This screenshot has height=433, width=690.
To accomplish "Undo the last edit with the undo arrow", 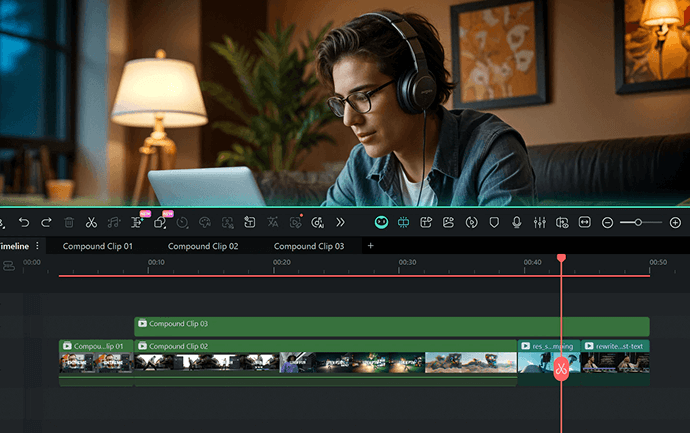I will click(24, 223).
